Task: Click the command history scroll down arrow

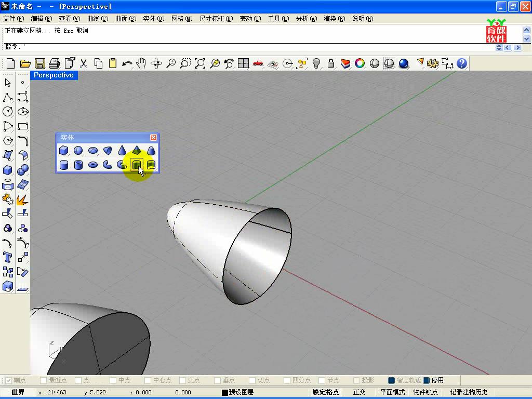Action: click(x=527, y=38)
